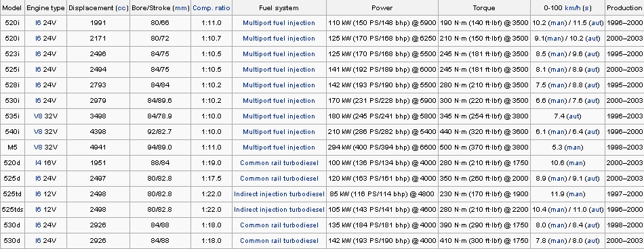Select the 523i model cell
The height and width of the screenshot is (249, 644).
12,54
